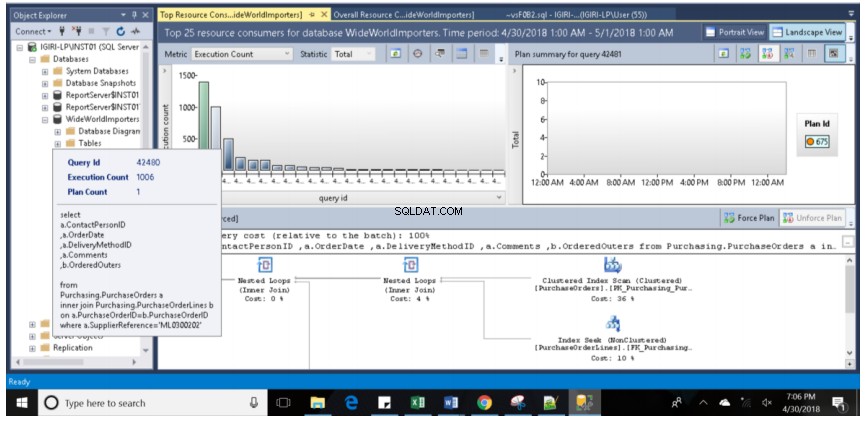Click the compare plans icon in plan summary toolbar
This screenshot has height=422, width=865.
pos(789,54)
